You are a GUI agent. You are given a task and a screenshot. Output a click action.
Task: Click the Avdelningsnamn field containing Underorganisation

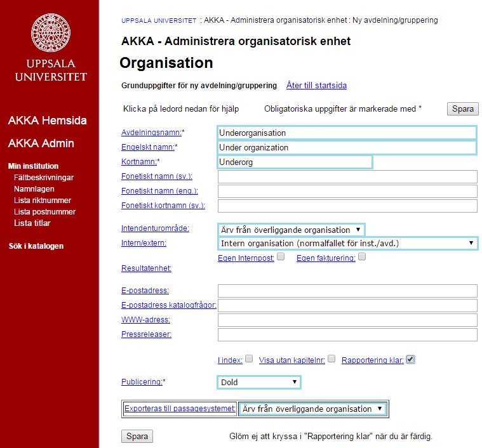pos(347,133)
